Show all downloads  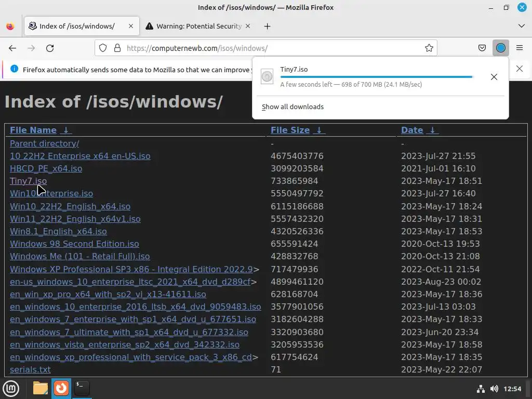293,107
